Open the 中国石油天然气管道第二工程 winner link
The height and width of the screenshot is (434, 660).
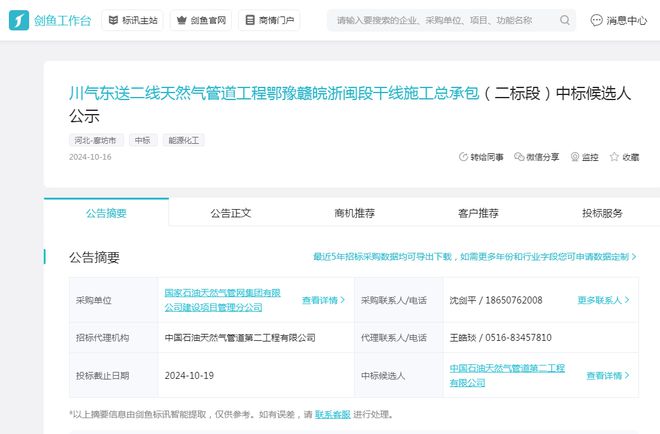[x=507, y=375]
